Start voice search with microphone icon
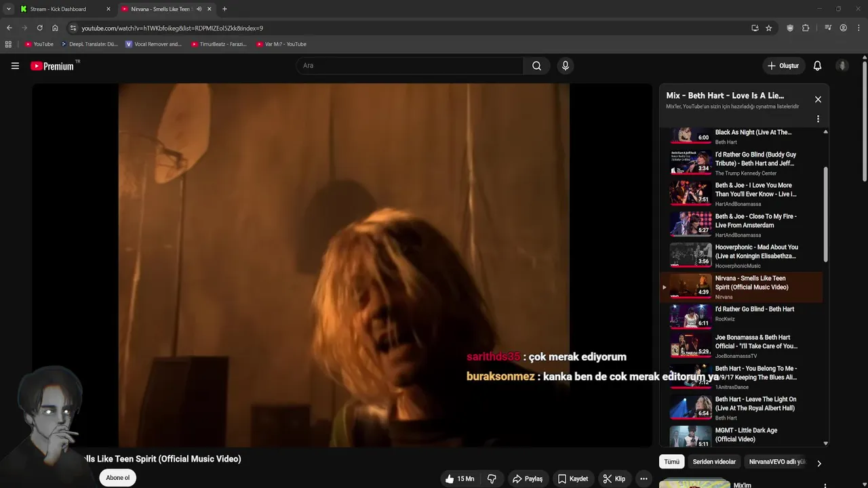The height and width of the screenshot is (488, 868). (565, 66)
